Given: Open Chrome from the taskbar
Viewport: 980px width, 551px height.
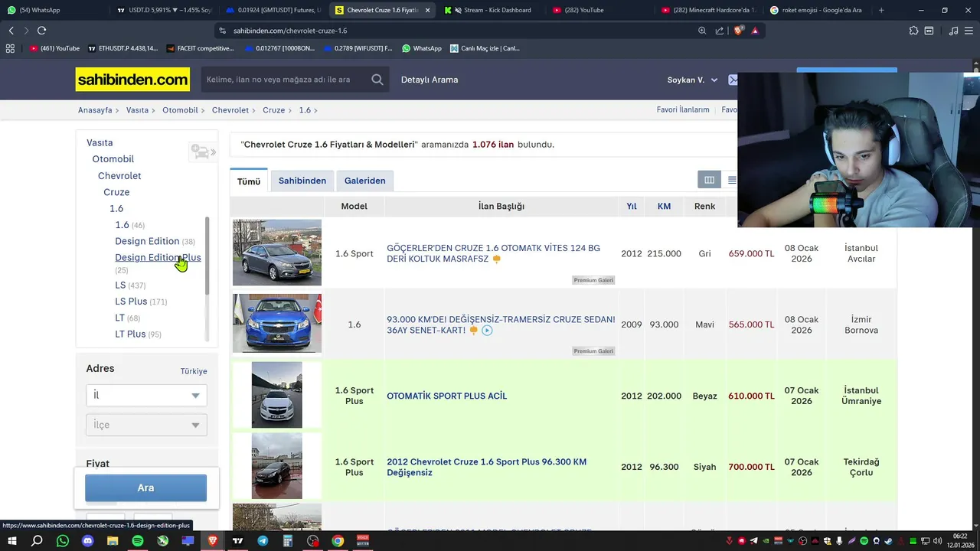Looking at the screenshot, I should click(338, 541).
